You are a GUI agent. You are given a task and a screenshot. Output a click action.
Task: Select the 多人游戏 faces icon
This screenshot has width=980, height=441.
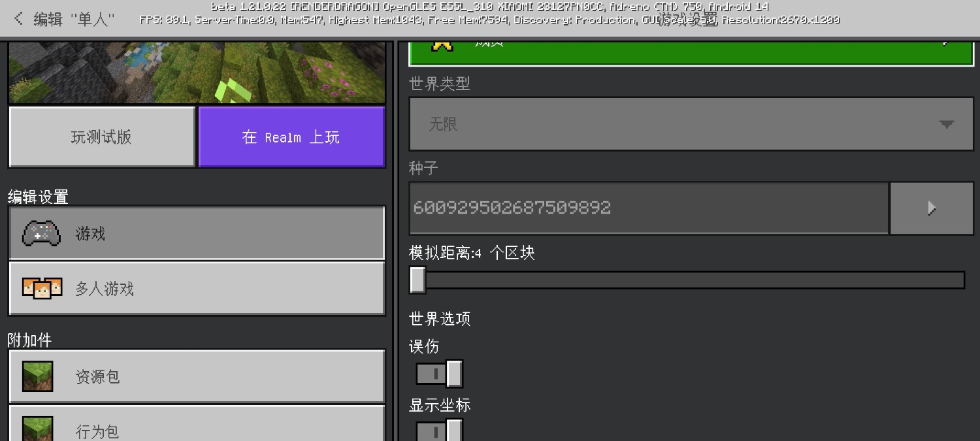pyautogui.click(x=42, y=288)
